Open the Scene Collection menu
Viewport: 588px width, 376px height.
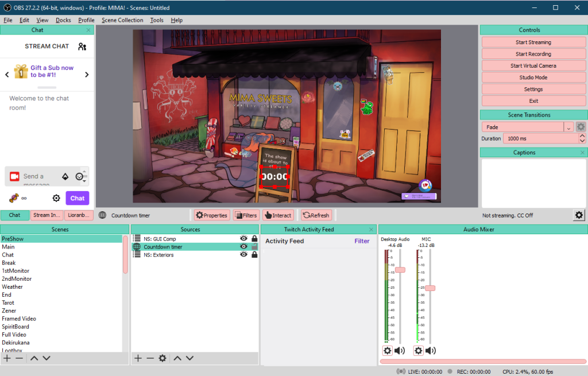click(122, 20)
